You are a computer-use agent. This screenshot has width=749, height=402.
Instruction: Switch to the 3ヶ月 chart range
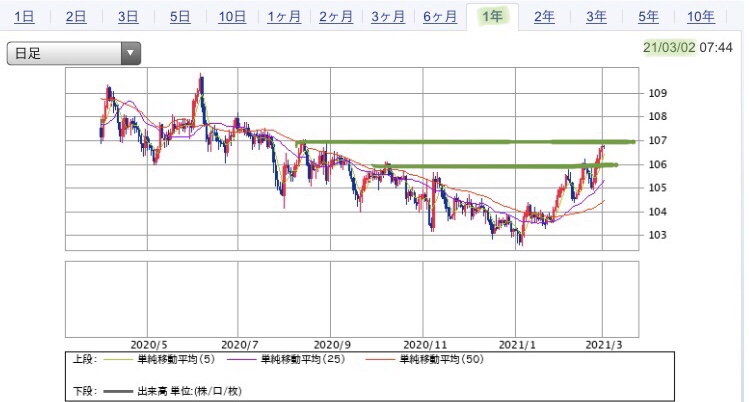click(x=388, y=17)
